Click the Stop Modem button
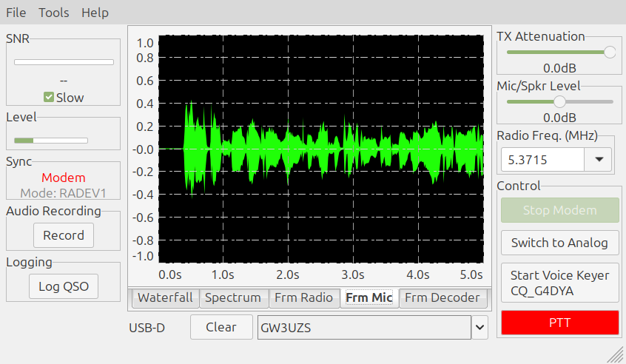 (559, 210)
